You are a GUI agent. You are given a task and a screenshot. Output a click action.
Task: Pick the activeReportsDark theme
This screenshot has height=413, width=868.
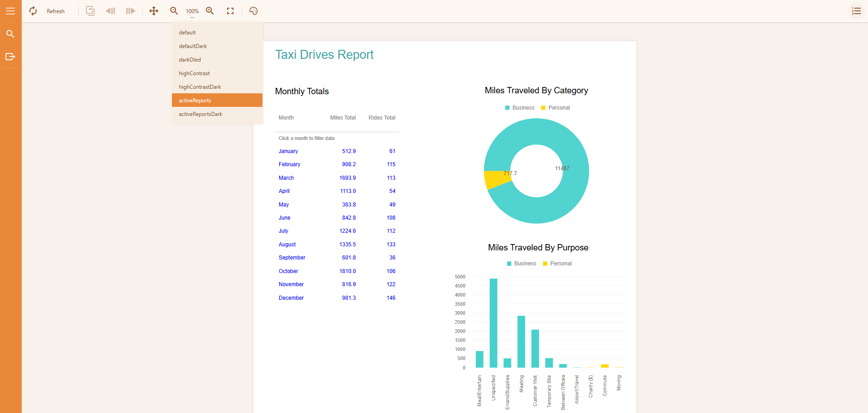pyautogui.click(x=217, y=114)
